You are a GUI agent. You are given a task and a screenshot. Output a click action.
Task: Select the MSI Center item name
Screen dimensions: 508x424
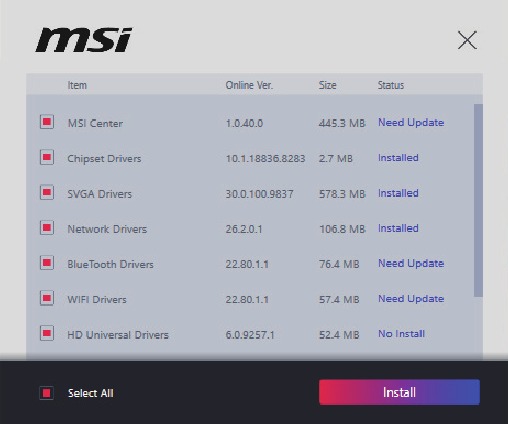click(95, 123)
